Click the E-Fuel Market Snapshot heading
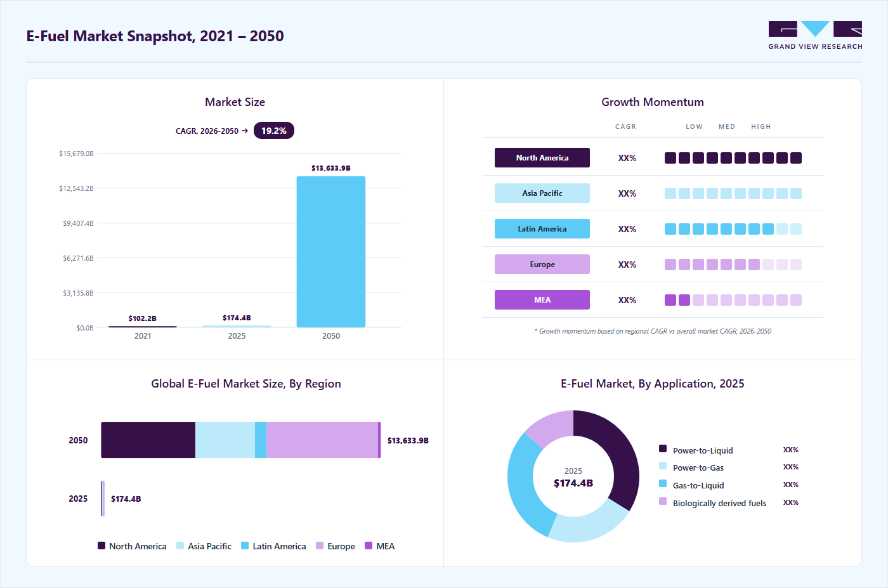The height and width of the screenshot is (588, 888). pyautogui.click(x=155, y=36)
